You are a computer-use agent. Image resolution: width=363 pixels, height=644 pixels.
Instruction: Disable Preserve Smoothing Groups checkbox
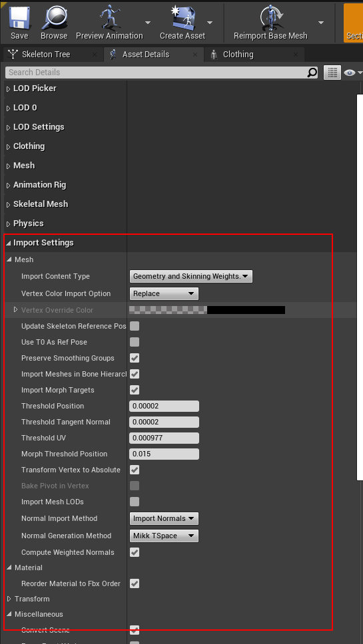(x=135, y=358)
